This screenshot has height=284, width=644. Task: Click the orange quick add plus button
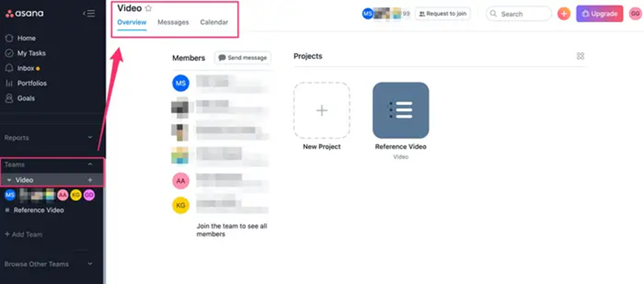pyautogui.click(x=564, y=14)
